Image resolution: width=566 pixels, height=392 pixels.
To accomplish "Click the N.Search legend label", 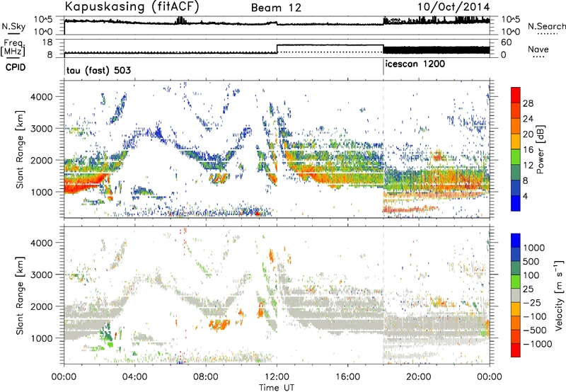I will click(x=546, y=26).
